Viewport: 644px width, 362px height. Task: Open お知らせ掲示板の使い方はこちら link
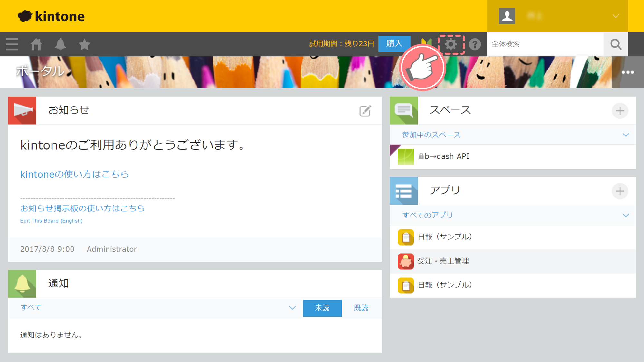(x=82, y=208)
